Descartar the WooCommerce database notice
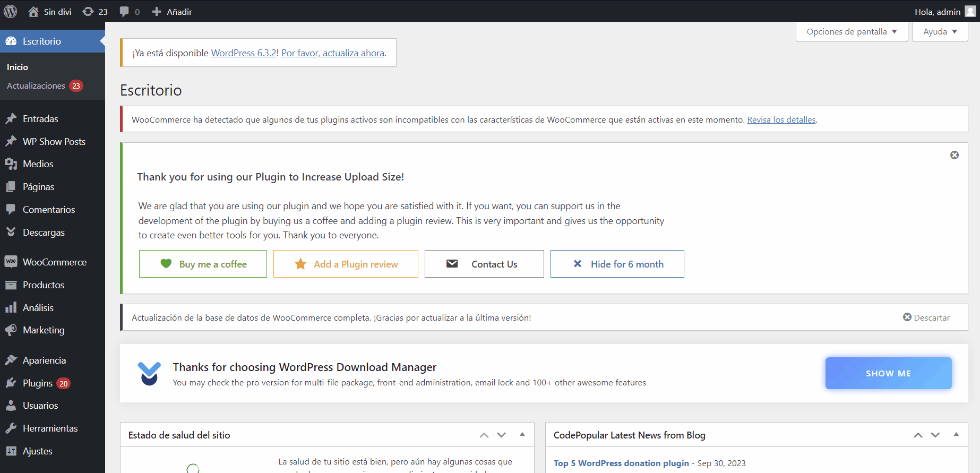Screen dimensions: 980x473 926,317
